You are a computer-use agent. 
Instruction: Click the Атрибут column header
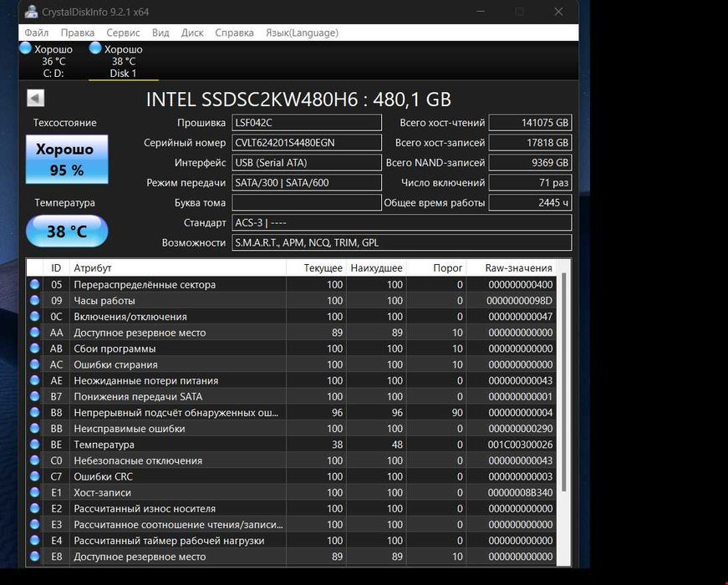point(178,268)
